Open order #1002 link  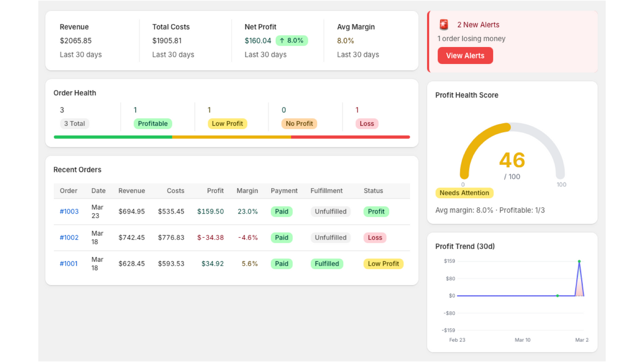[69, 238]
